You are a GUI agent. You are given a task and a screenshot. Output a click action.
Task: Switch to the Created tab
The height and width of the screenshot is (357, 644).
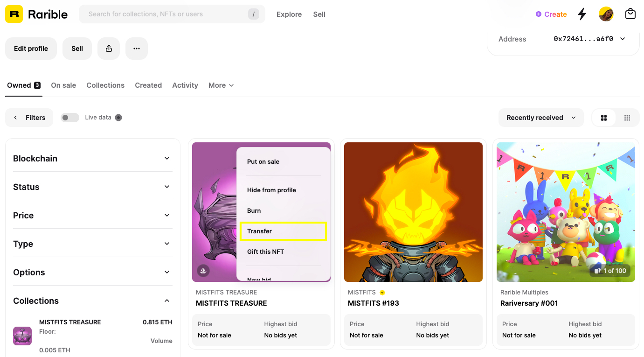tap(148, 85)
